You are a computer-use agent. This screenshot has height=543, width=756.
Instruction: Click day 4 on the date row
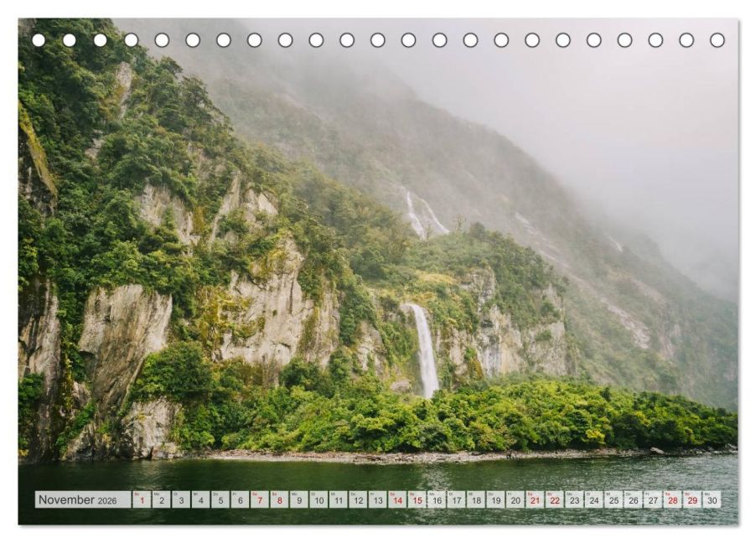coord(200,500)
